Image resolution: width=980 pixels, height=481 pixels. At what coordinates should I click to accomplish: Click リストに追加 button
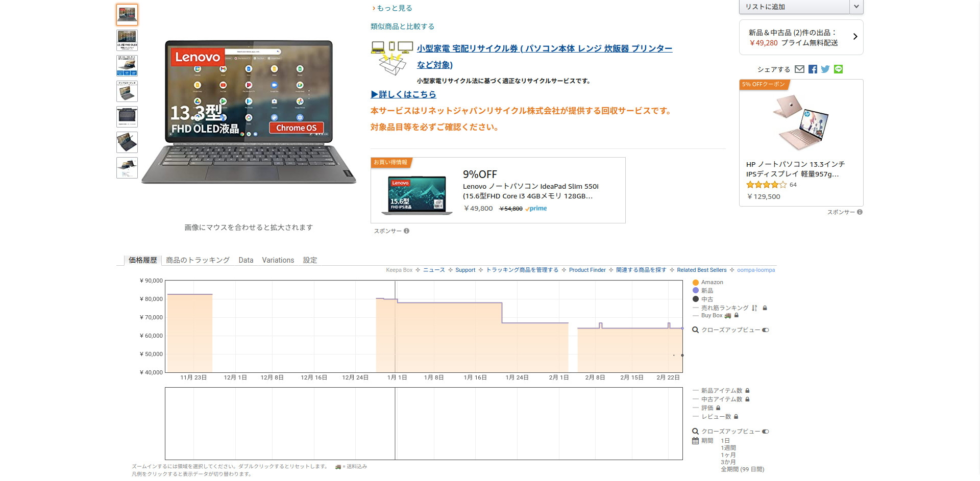pyautogui.click(x=794, y=7)
